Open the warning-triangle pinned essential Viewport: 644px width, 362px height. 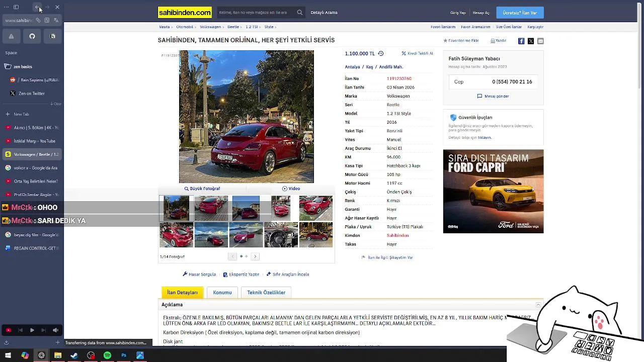pyautogui.click(x=11, y=36)
